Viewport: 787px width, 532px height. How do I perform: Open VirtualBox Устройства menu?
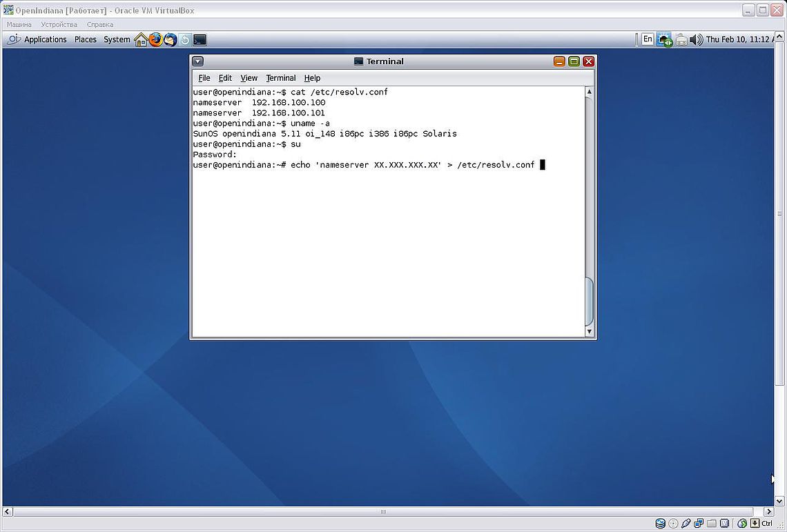pos(59,24)
